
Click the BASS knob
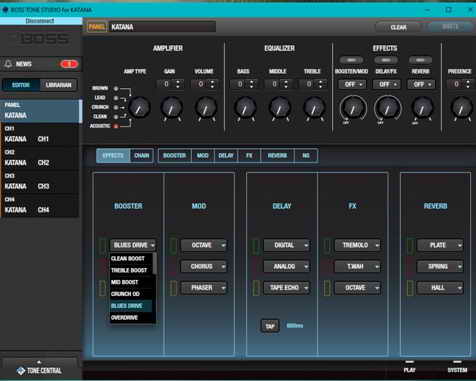coord(245,108)
